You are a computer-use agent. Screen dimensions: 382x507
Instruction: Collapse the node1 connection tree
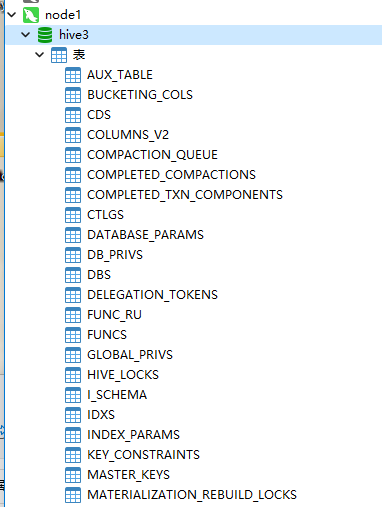12,15
